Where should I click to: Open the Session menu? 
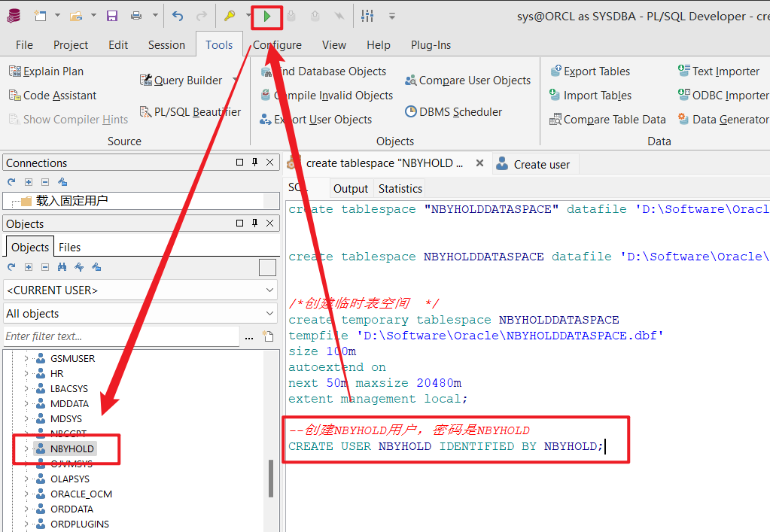click(x=166, y=44)
